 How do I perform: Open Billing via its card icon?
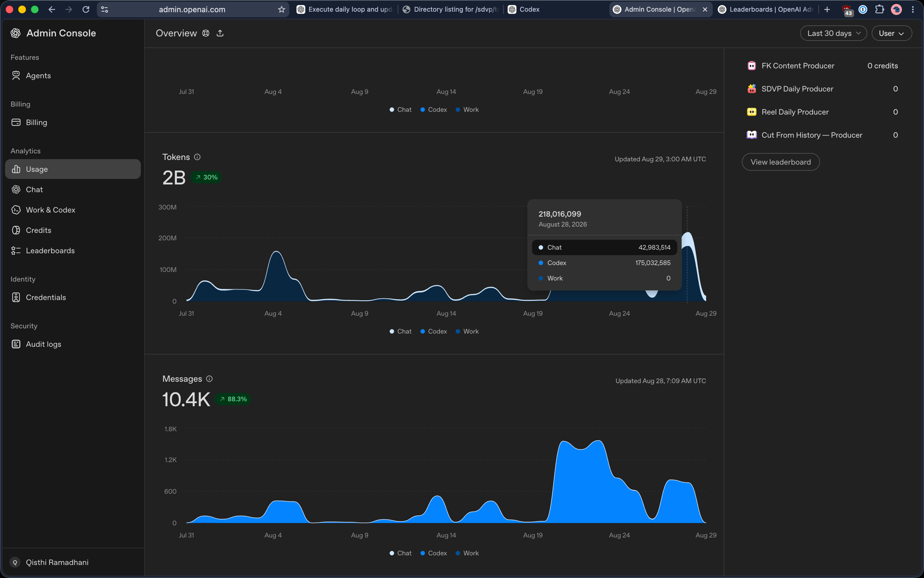(16, 123)
